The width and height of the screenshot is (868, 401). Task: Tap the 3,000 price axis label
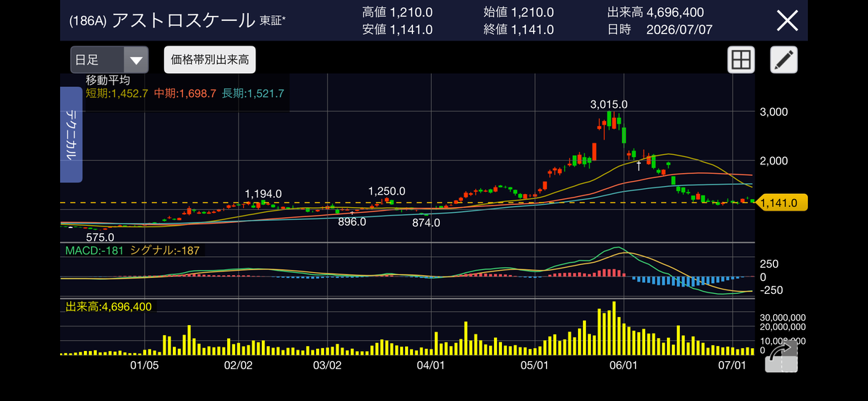(x=774, y=112)
